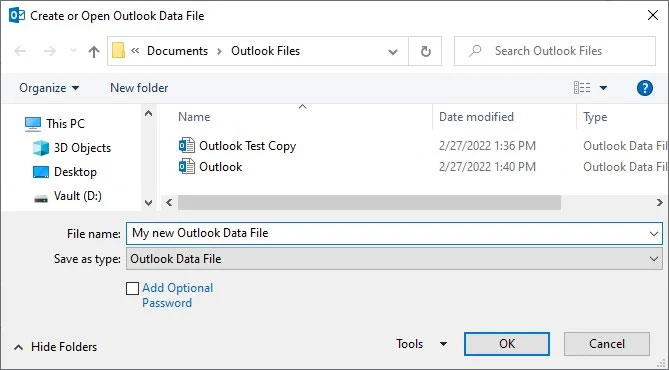Click date 2/27/2022 1:40 PM
The width and height of the screenshot is (669, 370).
coord(487,167)
